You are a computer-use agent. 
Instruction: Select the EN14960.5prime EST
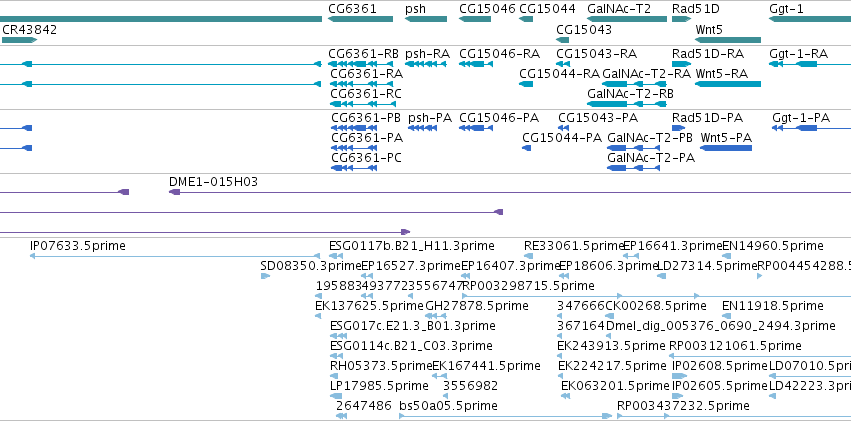(726, 256)
